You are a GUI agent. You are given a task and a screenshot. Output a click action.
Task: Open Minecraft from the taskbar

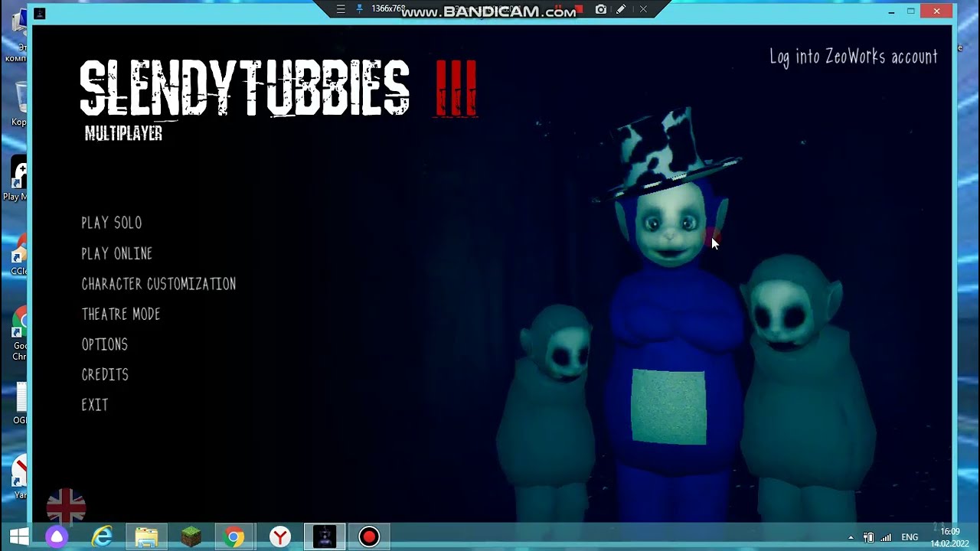[x=191, y=536]
